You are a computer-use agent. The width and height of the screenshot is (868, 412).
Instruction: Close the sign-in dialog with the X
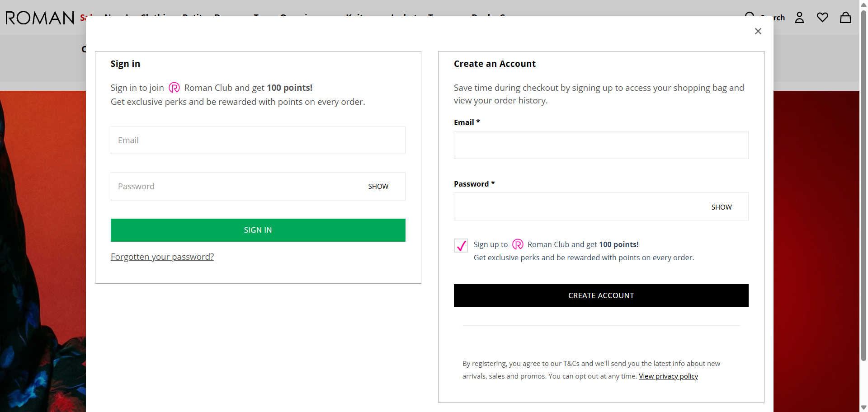tap(758, 31)
